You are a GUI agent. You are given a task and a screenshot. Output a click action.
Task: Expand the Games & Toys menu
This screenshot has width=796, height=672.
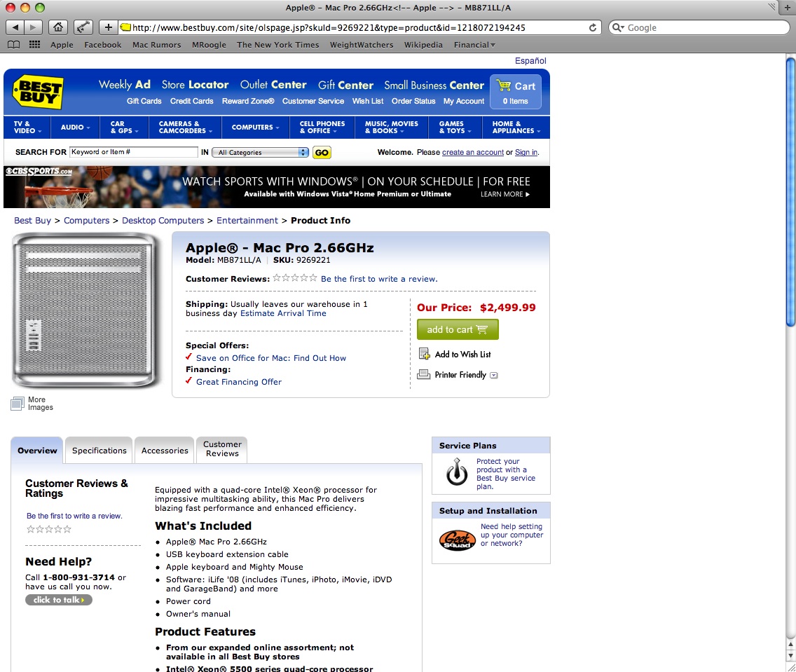click(455, 127)
